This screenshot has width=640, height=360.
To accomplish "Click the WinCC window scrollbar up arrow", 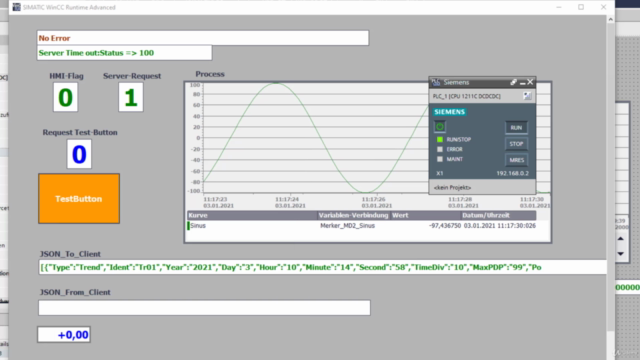I will (611, 19).
